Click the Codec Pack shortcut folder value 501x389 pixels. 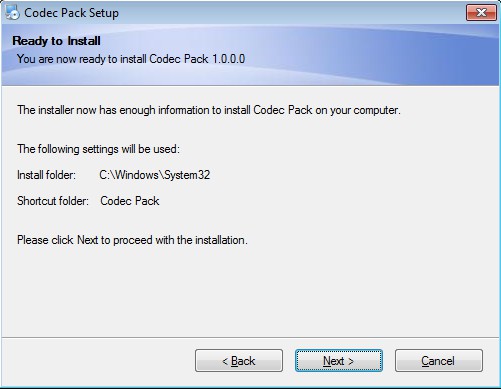130,201
